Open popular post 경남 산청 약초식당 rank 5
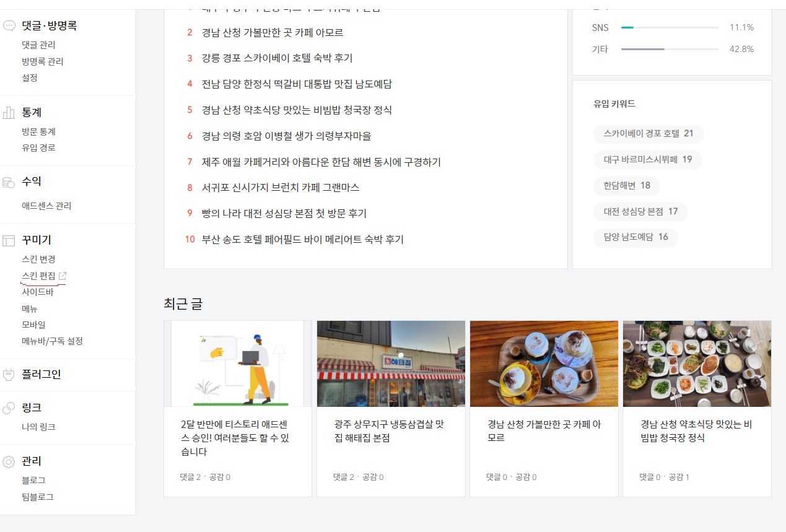This screenshot has height=532, width=786. pos(297,110)
